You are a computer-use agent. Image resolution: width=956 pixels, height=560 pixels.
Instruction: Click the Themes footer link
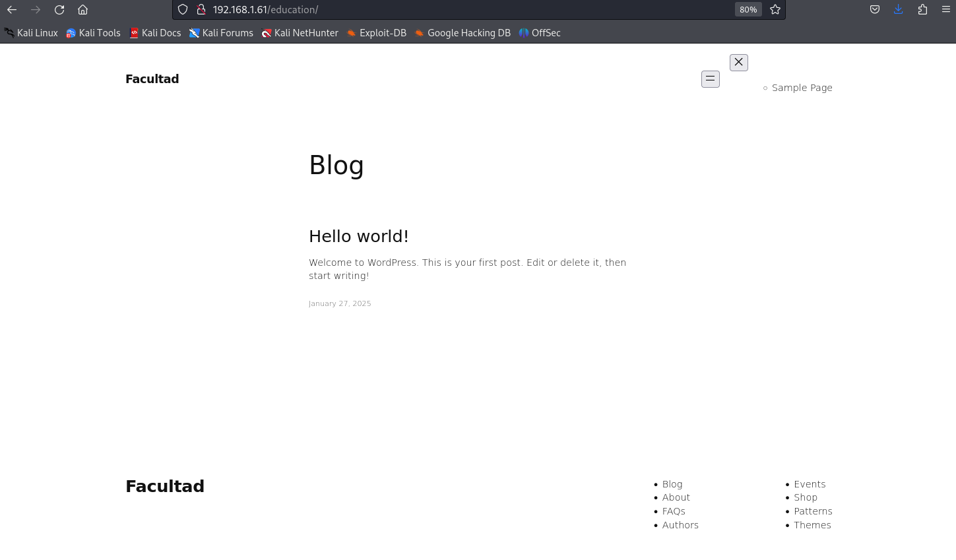tap(812, 525)
